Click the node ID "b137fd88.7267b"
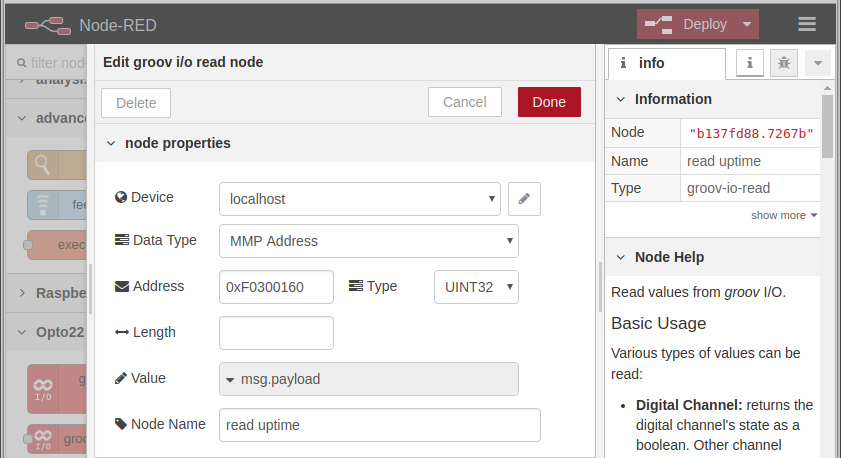The image size is (841, 458). pos(751,134)
